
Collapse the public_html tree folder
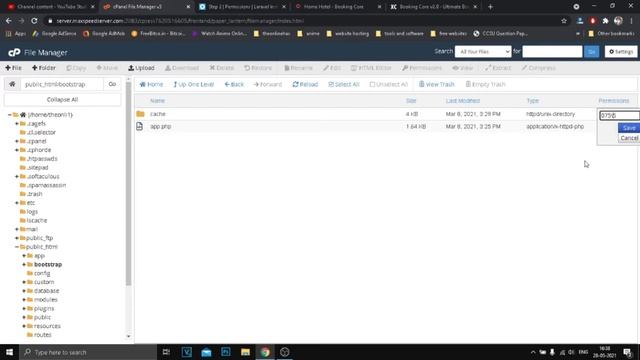[17, 247]
